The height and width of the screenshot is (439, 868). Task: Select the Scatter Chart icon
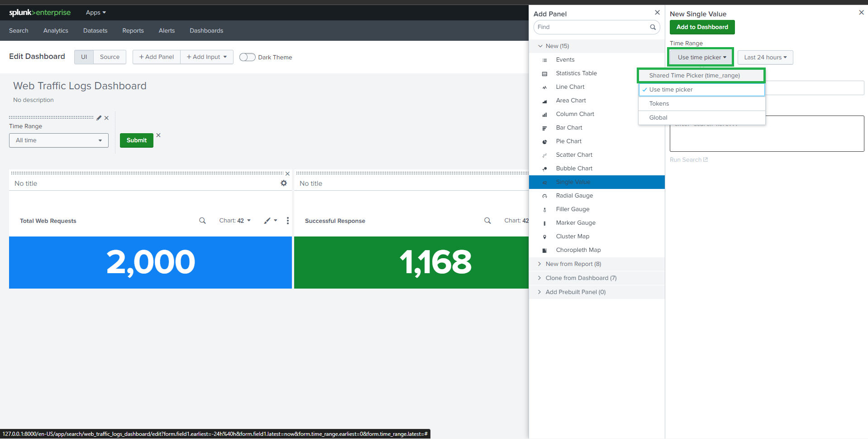(x=545, y=155)
